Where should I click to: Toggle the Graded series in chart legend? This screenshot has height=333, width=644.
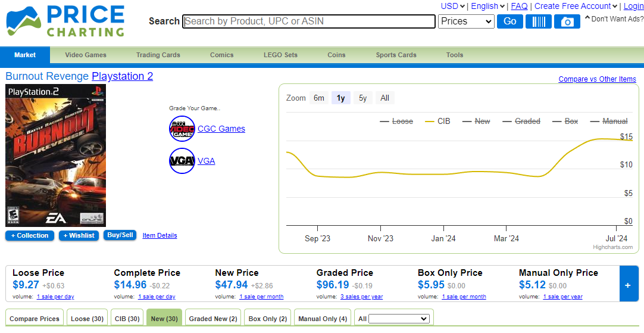coord(521,122)
